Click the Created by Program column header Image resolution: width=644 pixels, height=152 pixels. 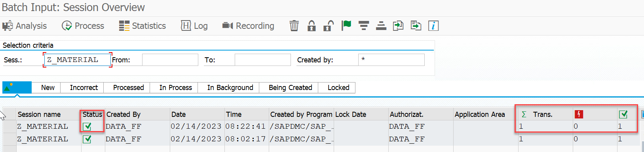(x=301, y=114)
